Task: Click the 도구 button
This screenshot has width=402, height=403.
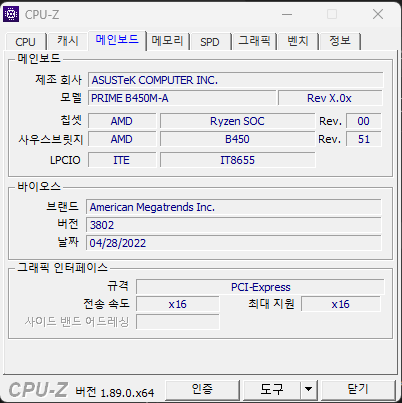Action: tap(272, 389)
